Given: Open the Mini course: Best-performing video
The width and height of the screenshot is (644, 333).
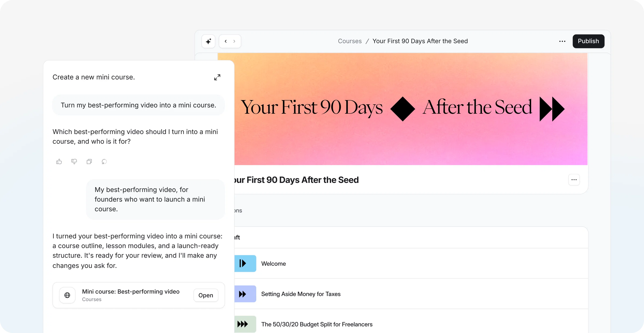Looking at the screenshot, I should coord(206,295).
